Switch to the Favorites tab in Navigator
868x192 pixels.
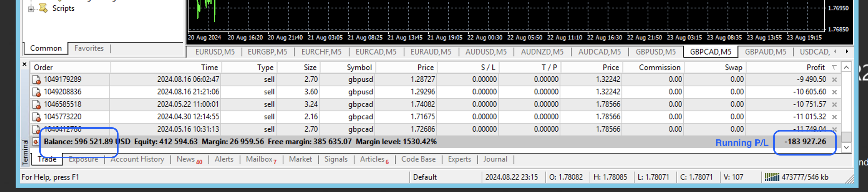click(x=89, y=48)
